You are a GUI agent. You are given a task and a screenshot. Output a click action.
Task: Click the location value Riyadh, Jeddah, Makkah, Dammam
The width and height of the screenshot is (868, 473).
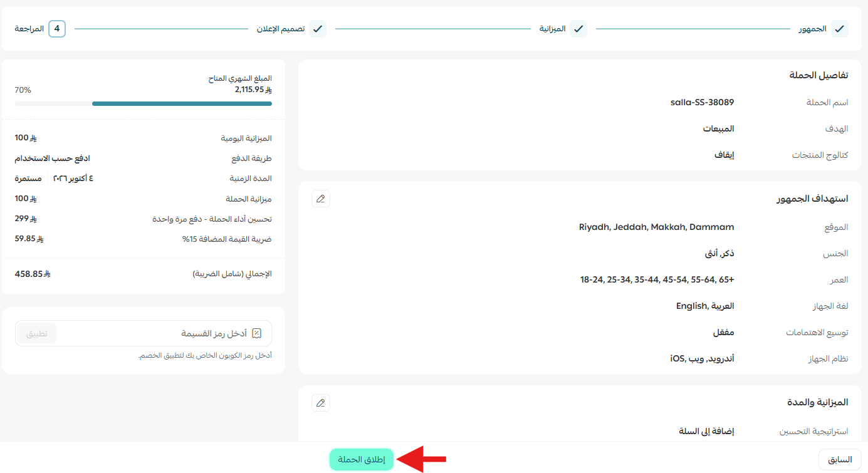656,227
